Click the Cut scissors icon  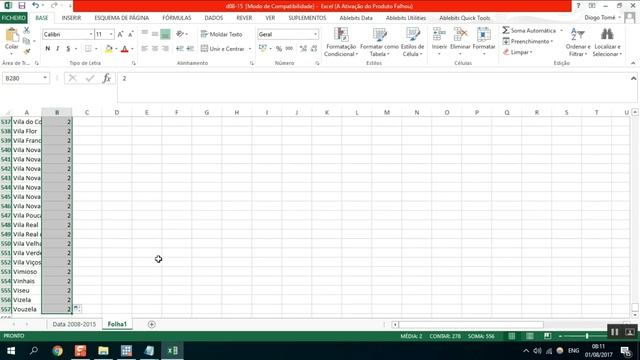point(27,30)
